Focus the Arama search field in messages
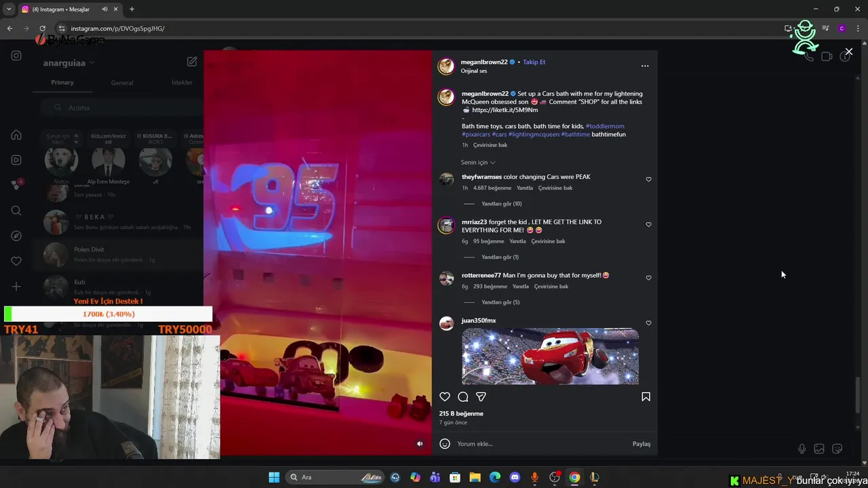Image resolution: width=868 pixels, height=488 pixels. pos(122,108)
